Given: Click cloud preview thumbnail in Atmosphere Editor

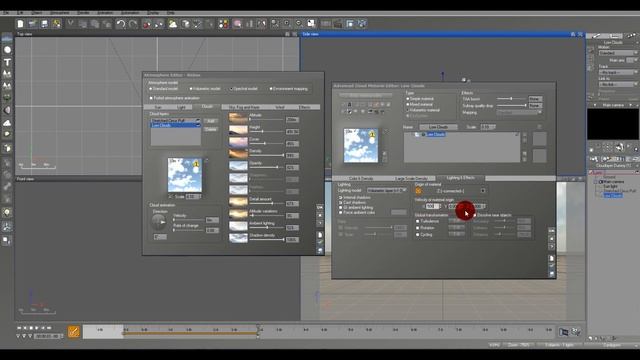Looking at the screenshot, I should point(184,175).
